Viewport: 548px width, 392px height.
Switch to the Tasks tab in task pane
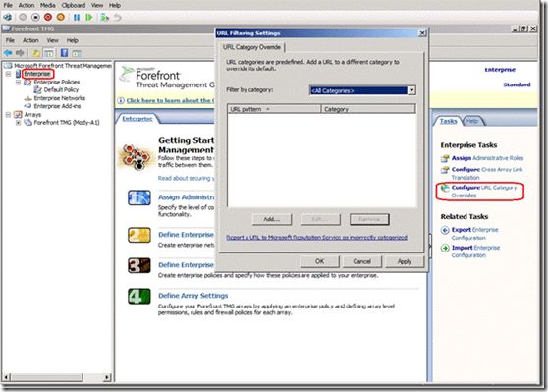pos(448,121)
